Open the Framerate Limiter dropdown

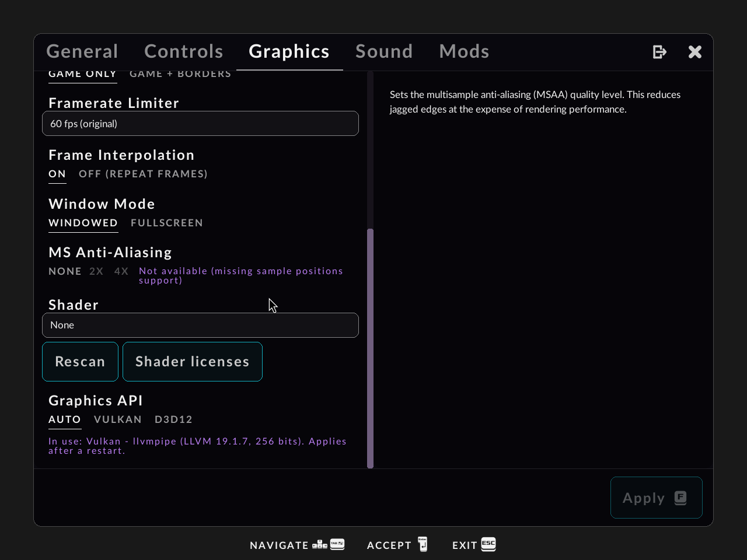point(200,124)
